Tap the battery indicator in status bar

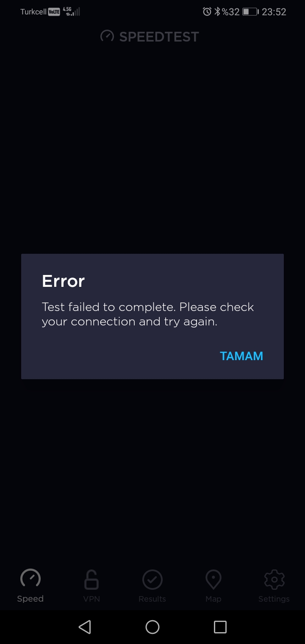click(x=250, y=12)
